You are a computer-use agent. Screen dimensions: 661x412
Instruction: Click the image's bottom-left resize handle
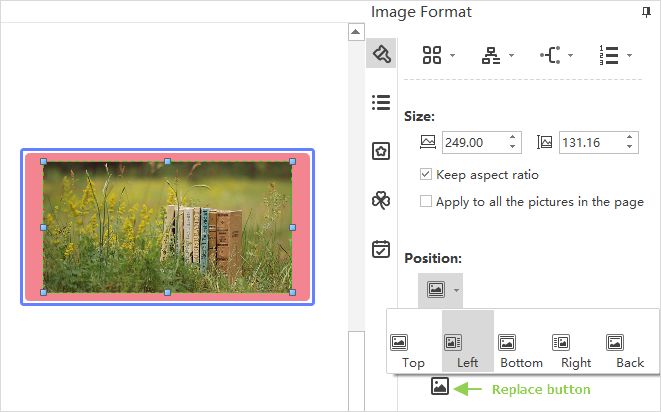pyautogui.click(x=43, y=292)
